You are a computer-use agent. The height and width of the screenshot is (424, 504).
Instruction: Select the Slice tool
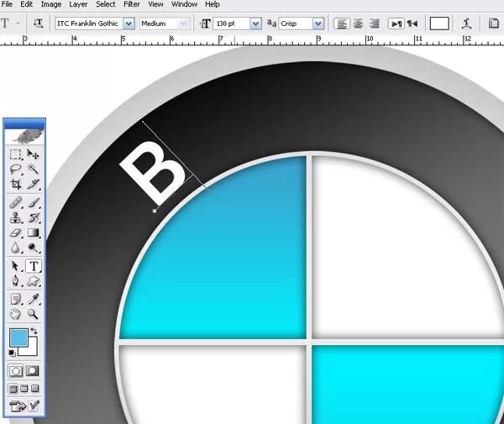click(x=33, y=184)
